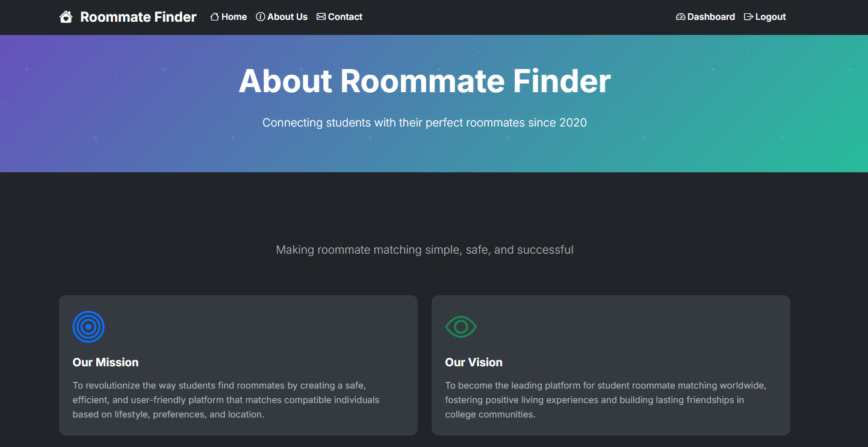The height and width of the screenshot is (447, 868).
Task: Go to the Dashboard link
Action: pos(709,16)
